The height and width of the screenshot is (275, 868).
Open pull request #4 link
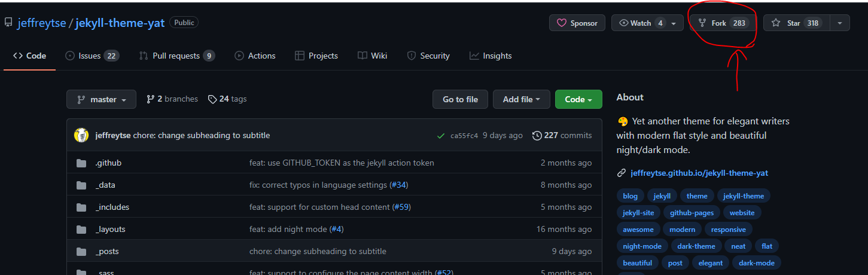pyautogui.click(x=337, y=229)
